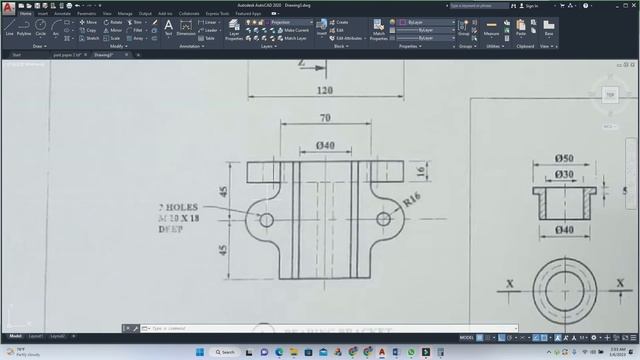
Task: Expand the Annotation panel
Action: [x=192, y=47]
